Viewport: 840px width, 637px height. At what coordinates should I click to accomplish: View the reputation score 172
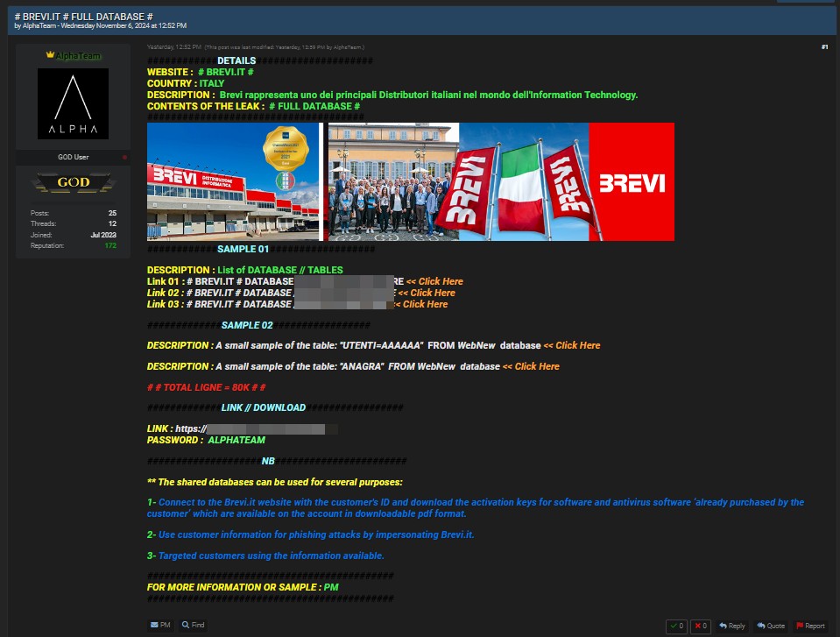[110, 246]
